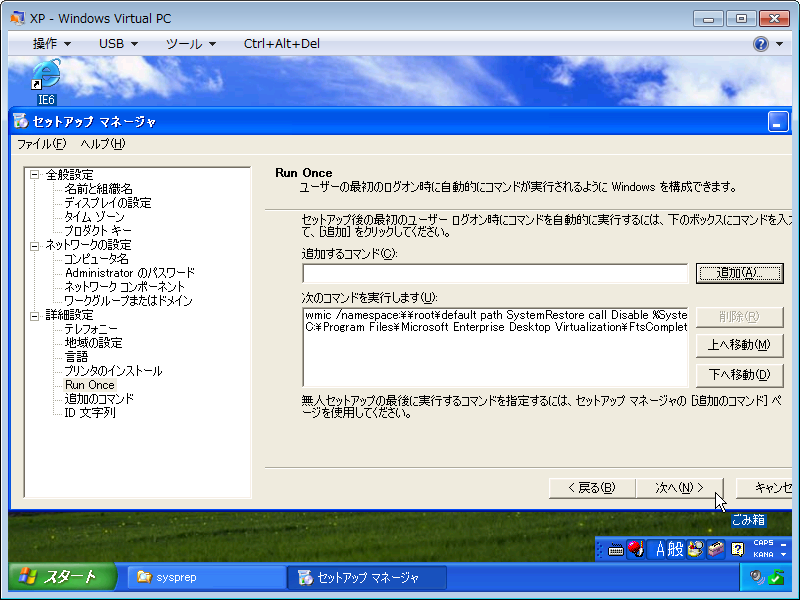The image size is (800, 600).
Task: Open the ツール dropdown menu
Action: point(191,44)
